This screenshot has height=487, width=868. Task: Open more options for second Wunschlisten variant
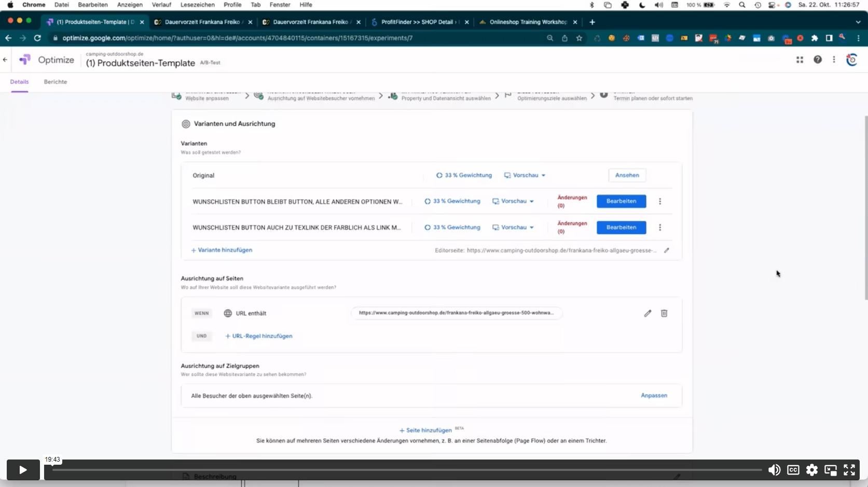(660, 228)
